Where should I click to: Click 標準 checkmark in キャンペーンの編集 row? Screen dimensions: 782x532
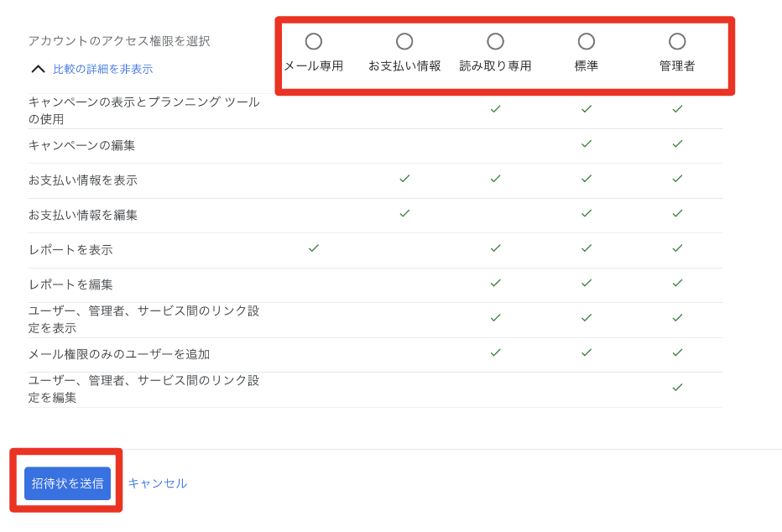[x=586, y=143]
